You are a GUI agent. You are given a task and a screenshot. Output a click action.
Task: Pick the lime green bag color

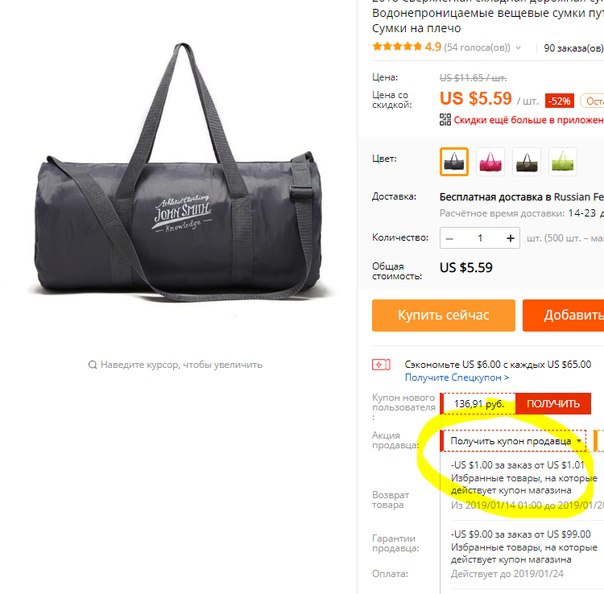[x=562, y=161]
